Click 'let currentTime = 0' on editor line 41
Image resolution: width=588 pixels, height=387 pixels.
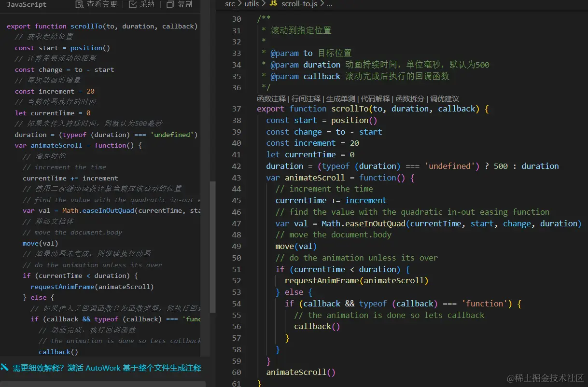point(310,155)
